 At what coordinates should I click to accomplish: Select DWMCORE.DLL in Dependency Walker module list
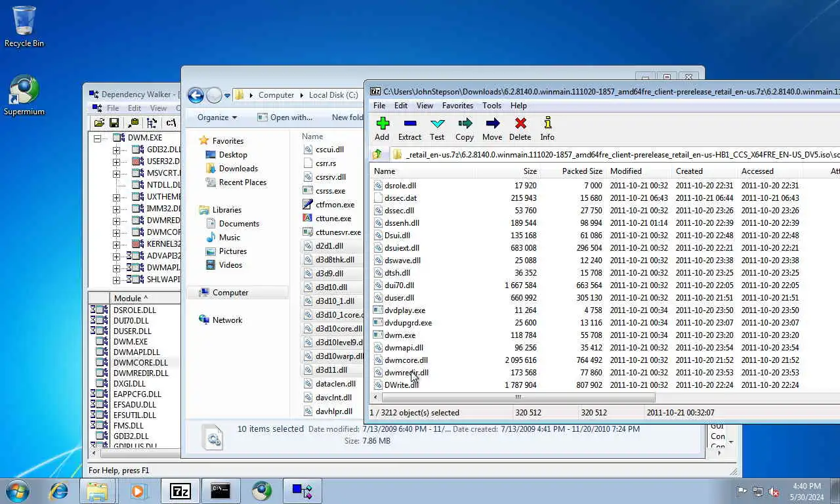(140, 363)
